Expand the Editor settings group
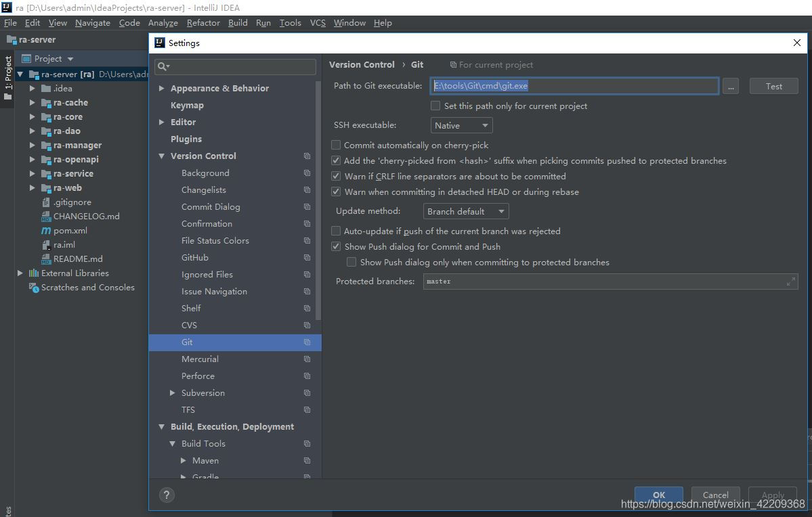Image resolution: width=812 pixels, height=517 pixels. pos(162,122)
